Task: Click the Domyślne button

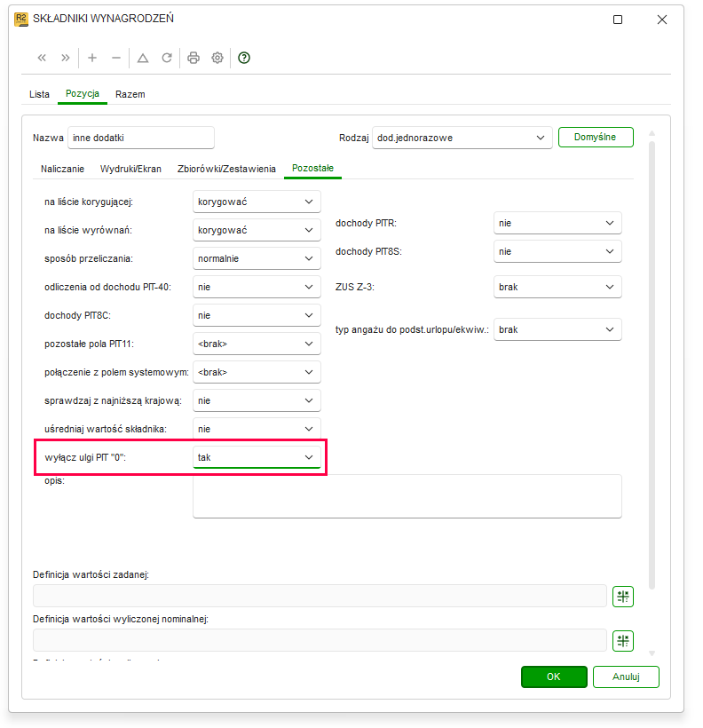Action: [596, 138]
